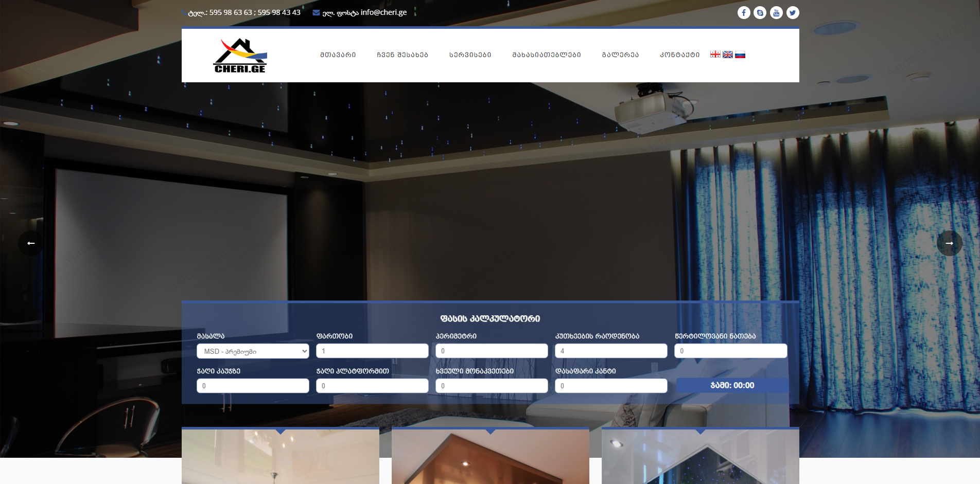This screenshot has width=980, height=484.
Task: Expand the MSD - პრემიუმი material dropdown
Action: (x=253, y=351)
